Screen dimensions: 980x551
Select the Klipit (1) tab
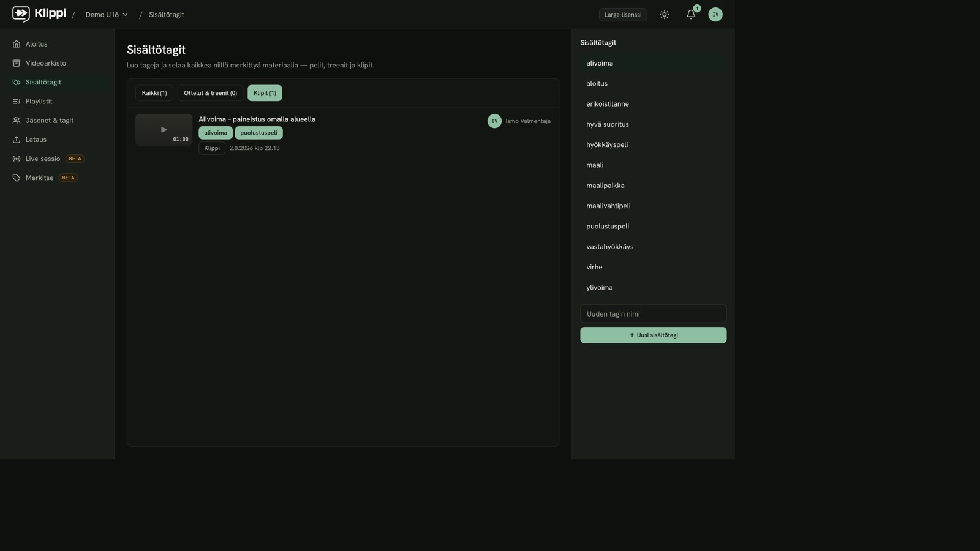[265, 93]
